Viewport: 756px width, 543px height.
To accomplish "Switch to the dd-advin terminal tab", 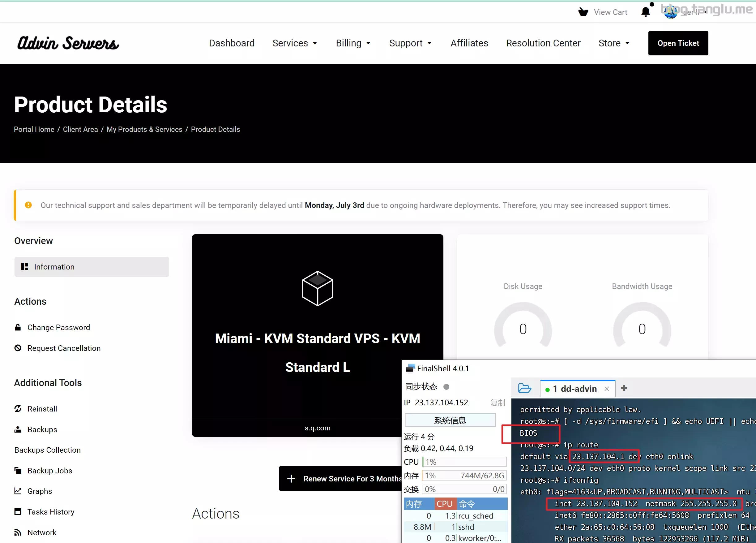I will pos(575,389).
